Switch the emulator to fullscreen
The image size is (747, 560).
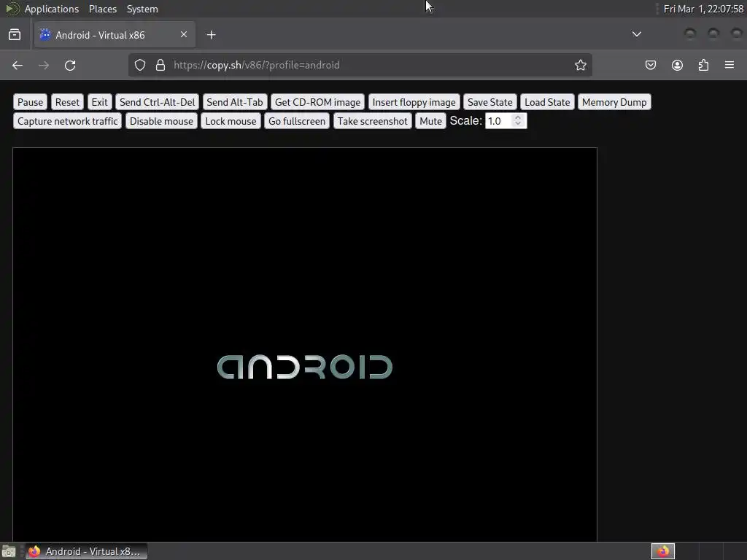(297, 121)
